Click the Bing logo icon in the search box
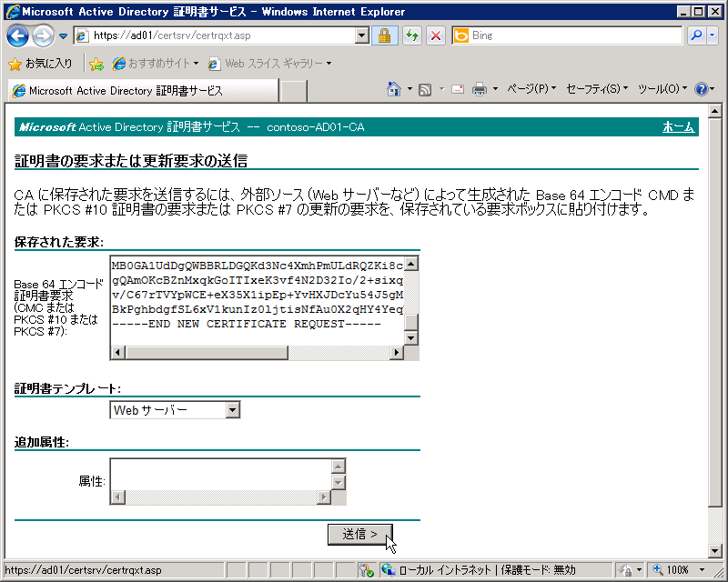 (461, 35)
